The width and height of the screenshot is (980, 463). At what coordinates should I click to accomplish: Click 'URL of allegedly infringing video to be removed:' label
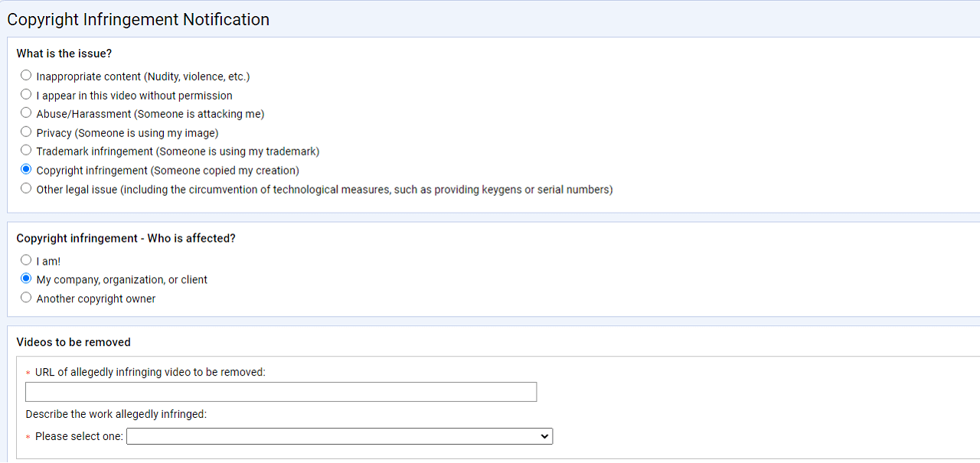150,372
